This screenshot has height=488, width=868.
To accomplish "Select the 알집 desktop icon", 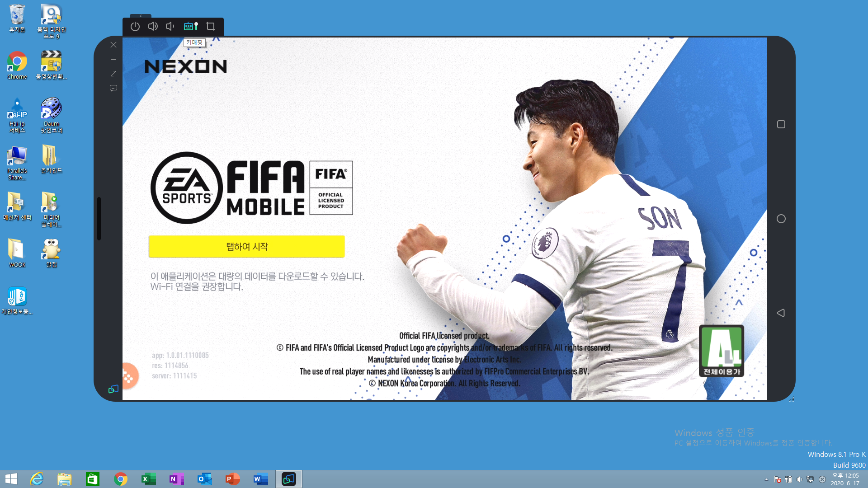I will [x=52, y=253].
